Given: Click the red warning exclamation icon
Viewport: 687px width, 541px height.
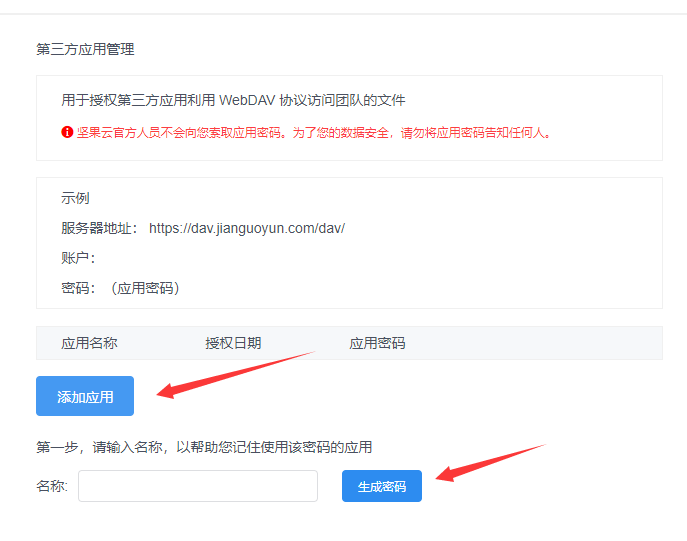Looking at the screenshot, I should click(67, 132).
